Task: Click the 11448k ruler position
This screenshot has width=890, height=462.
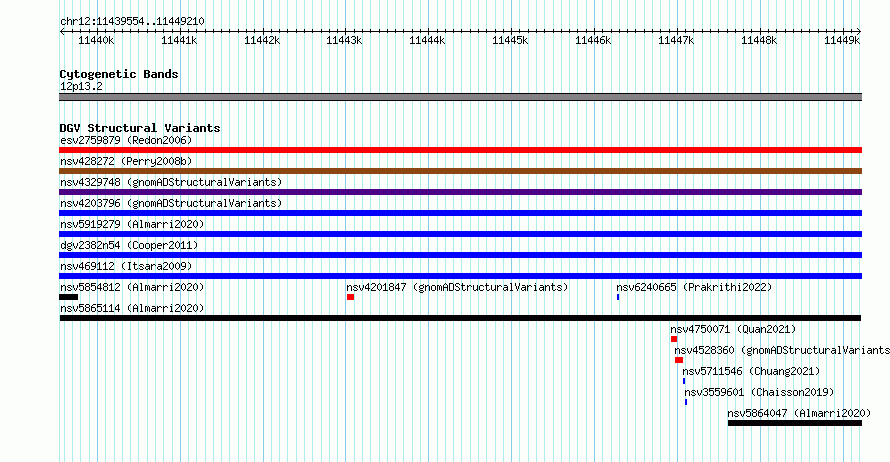Action: click(759, 40)
